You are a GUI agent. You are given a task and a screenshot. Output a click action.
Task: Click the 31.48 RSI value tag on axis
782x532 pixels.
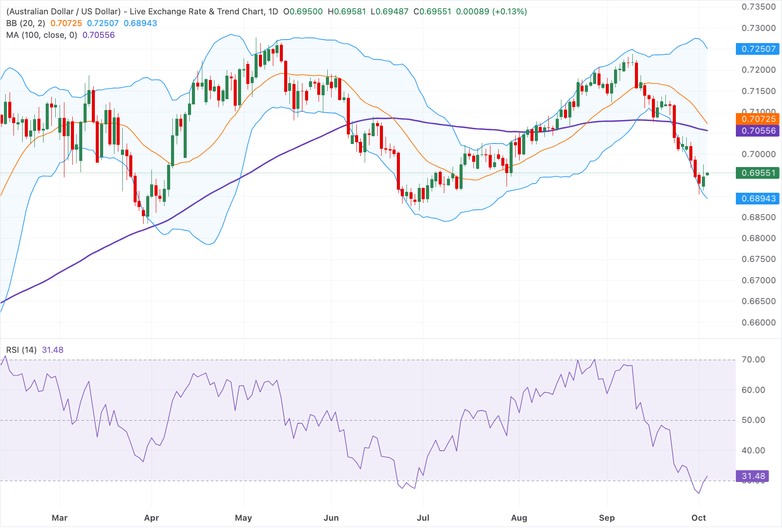coord(752,476)
